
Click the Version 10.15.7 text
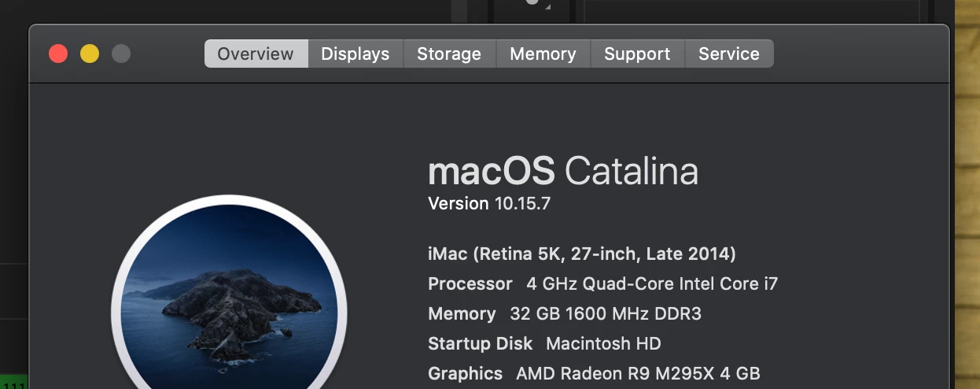(489, 203)
